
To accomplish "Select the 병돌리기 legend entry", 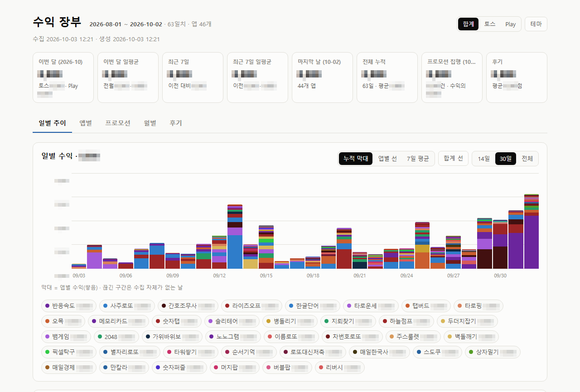I will tap(290, 321).
